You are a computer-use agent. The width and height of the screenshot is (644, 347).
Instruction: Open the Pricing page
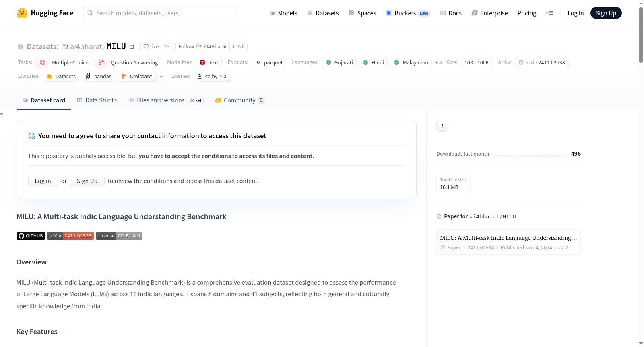pos(527,13)
